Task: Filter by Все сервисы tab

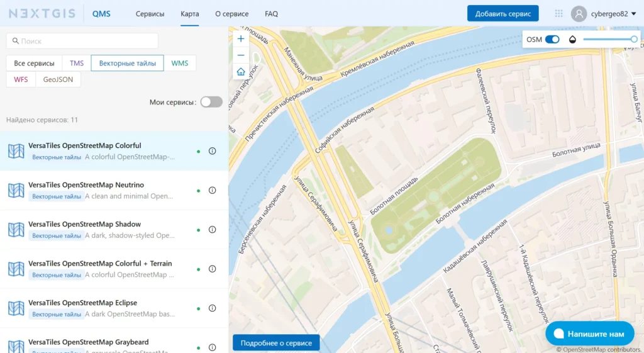Action: [34, 63]
